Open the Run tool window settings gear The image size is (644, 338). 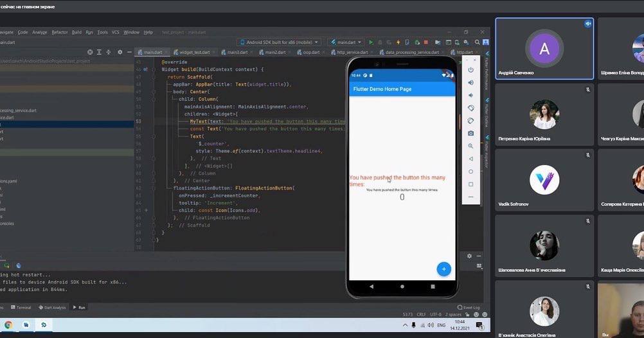click(x=469, y=256)
